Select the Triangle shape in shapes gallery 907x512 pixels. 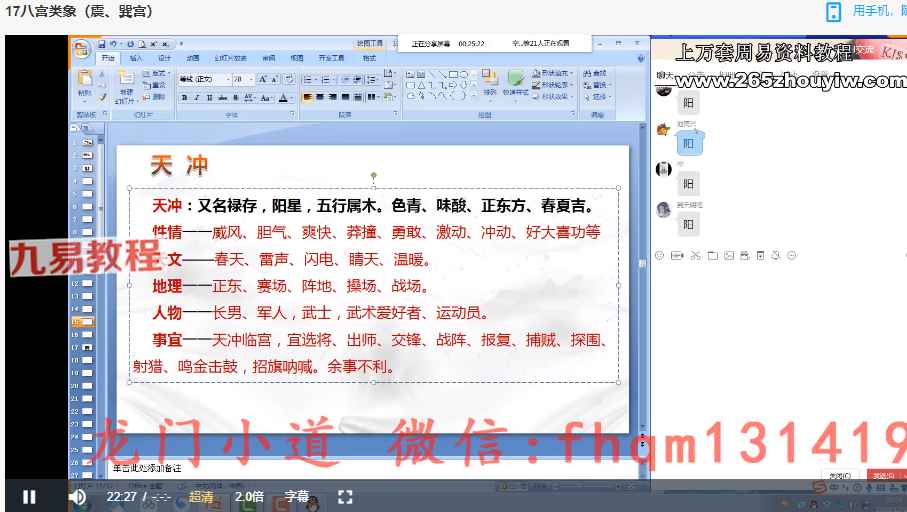421,86
